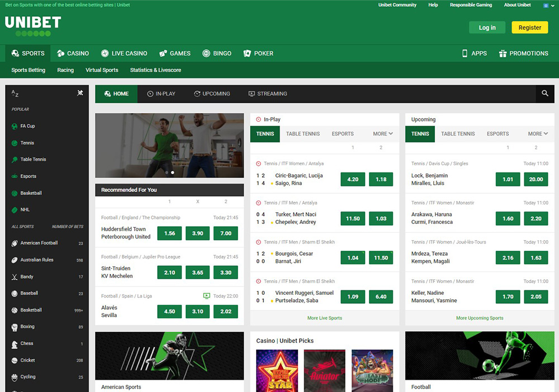Click the Unibet logo
Screen dimensions: 559x392
[33, 26]
